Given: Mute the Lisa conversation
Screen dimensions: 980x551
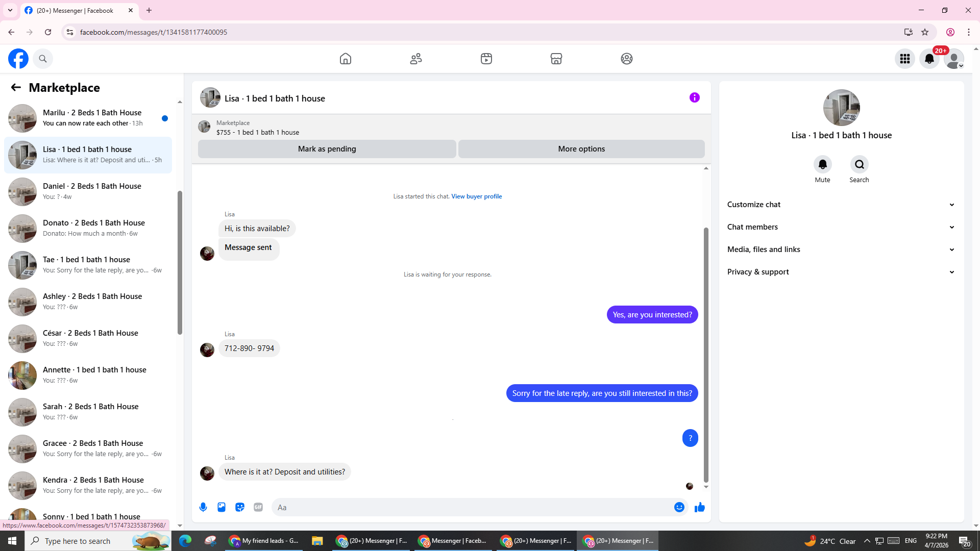Looking at the screenshot, I should pos(822,164).
